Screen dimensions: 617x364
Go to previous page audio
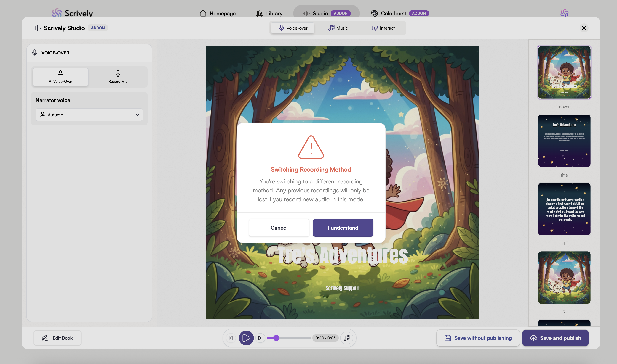[x=231, y=338]
